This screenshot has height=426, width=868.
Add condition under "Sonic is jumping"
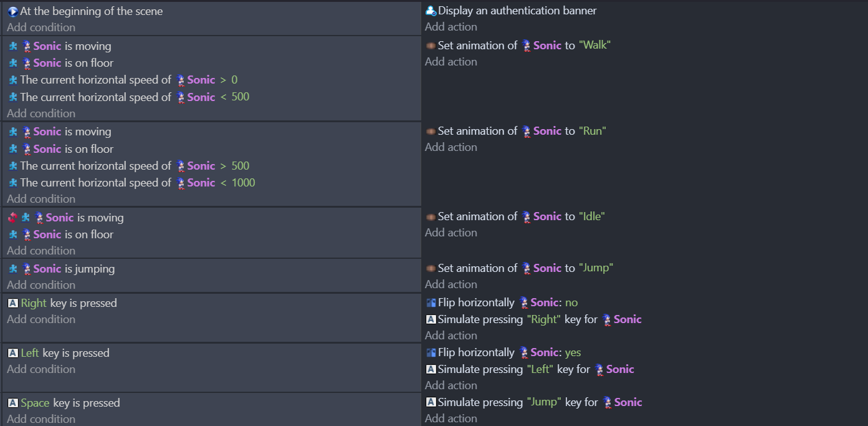coord(41,285)
